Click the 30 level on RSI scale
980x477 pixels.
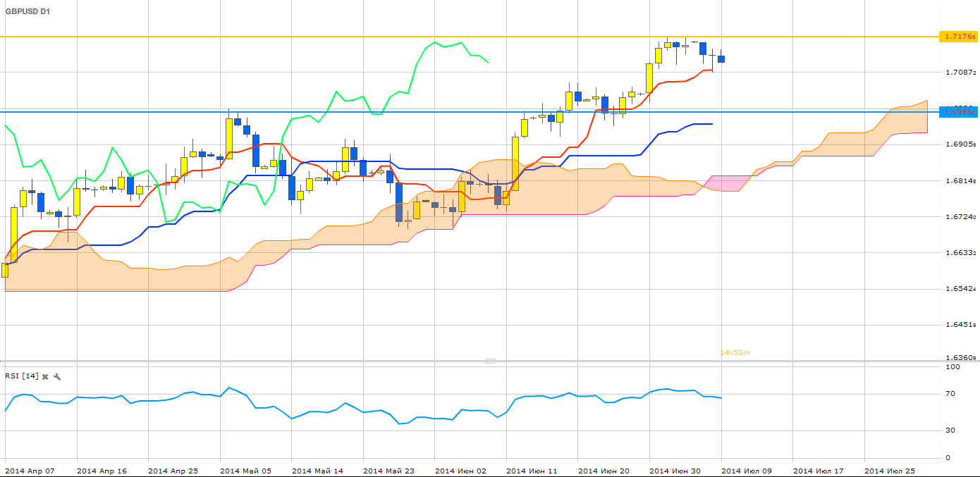tap(952, 430)
